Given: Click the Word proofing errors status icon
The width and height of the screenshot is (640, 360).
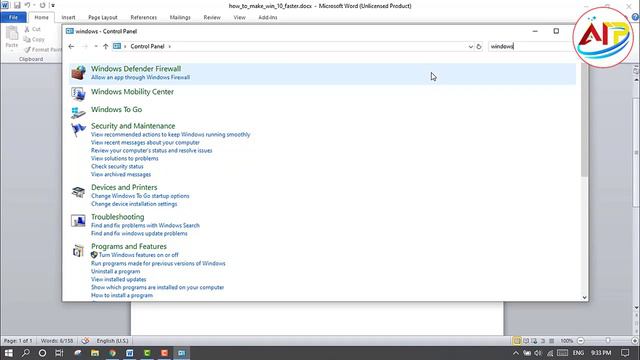Looking at the screenshot, I should (x=85, y=340).
